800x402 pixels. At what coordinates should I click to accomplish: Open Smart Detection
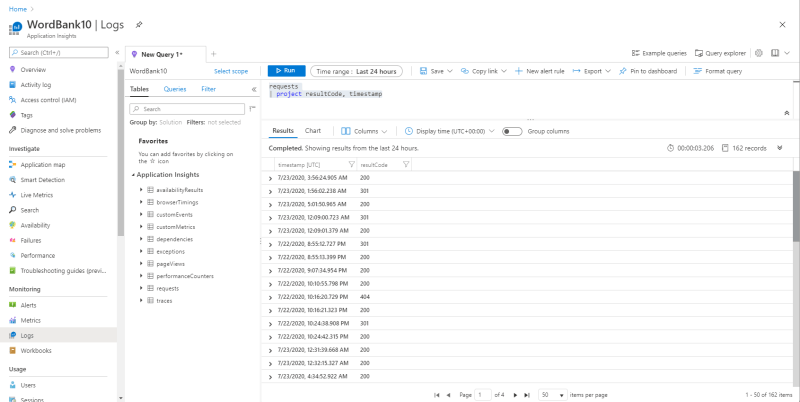click(42, 180)
